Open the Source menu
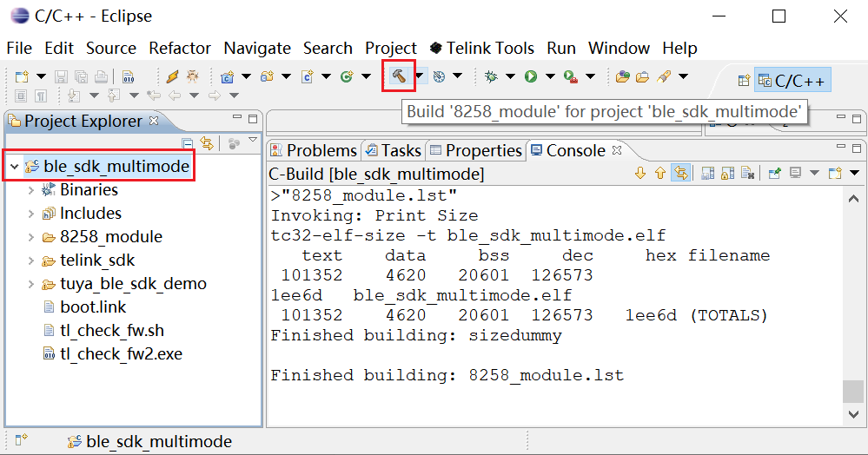 pos(111,48)
